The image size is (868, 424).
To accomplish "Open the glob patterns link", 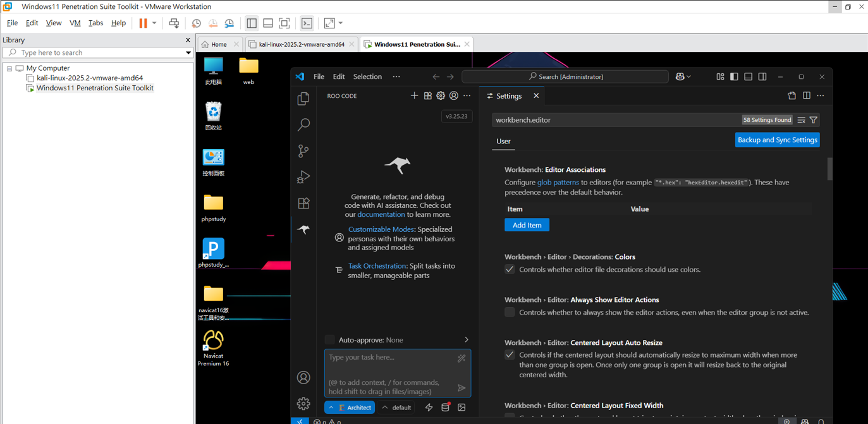I will [x=558, y=182].
